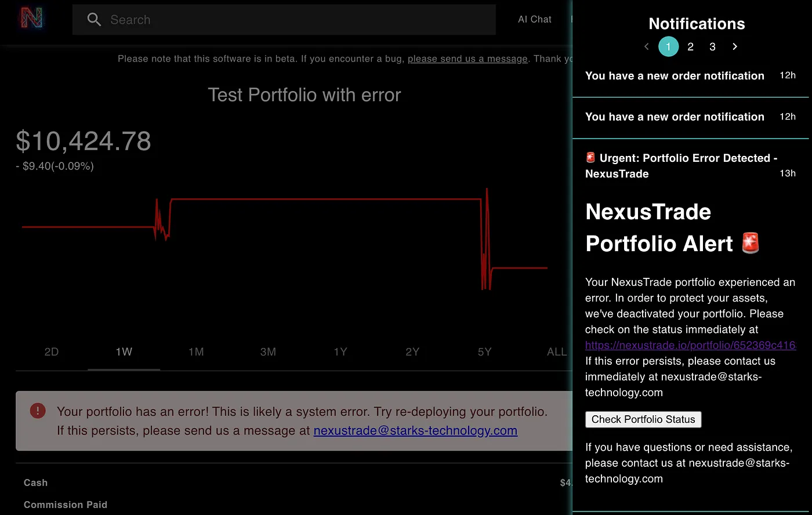Viewport: 812px width, 515px height.
Task: Select notifications page 3
Action: (712, 46)
